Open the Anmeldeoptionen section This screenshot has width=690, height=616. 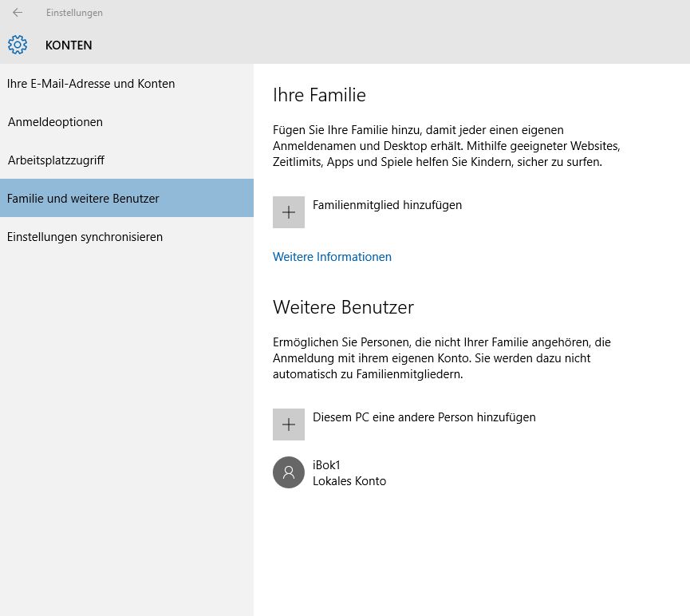pos(127,122)
